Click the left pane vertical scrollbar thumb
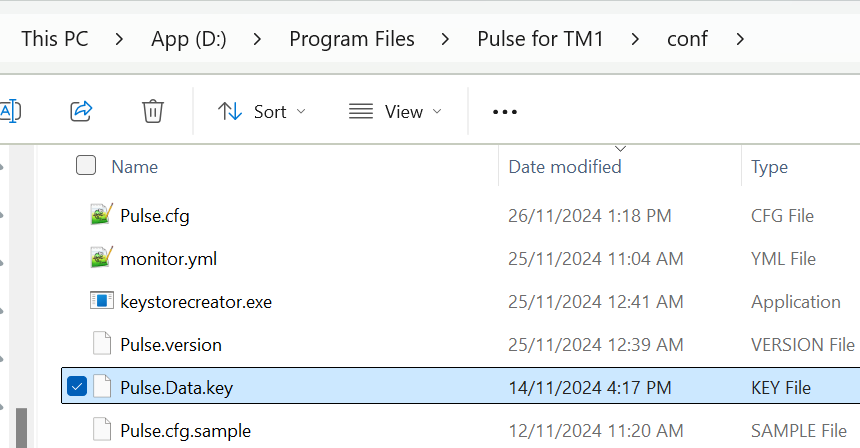 (x=19, y=427)
